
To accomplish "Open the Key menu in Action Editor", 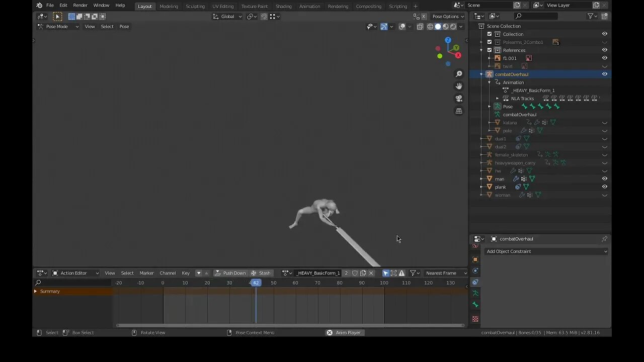I will [x=186, y=273].
